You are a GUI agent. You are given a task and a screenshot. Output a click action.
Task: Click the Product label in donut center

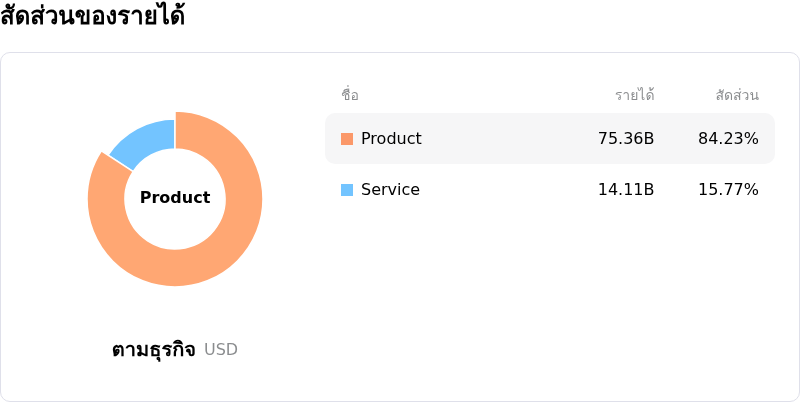click(x=175, y=197)
